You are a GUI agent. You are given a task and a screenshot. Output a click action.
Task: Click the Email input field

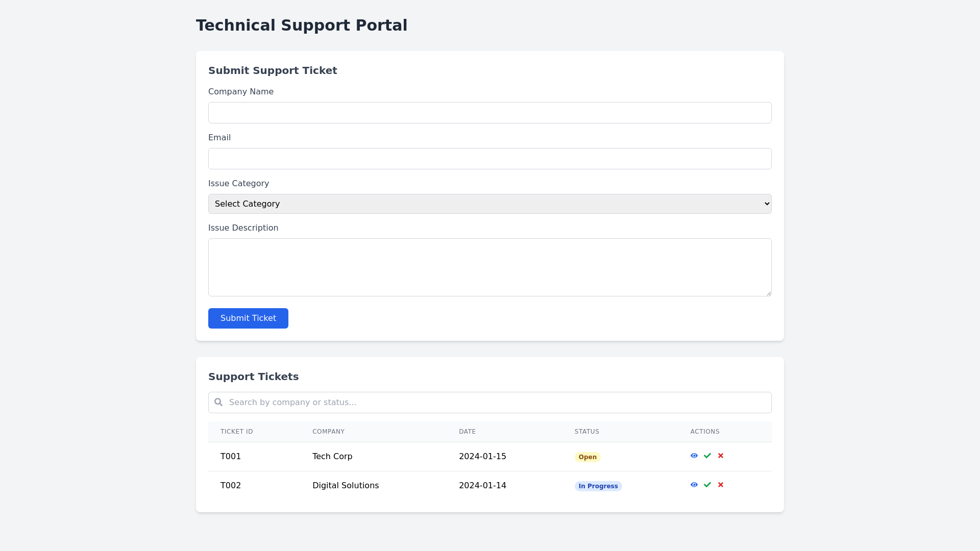click(489, 158)
